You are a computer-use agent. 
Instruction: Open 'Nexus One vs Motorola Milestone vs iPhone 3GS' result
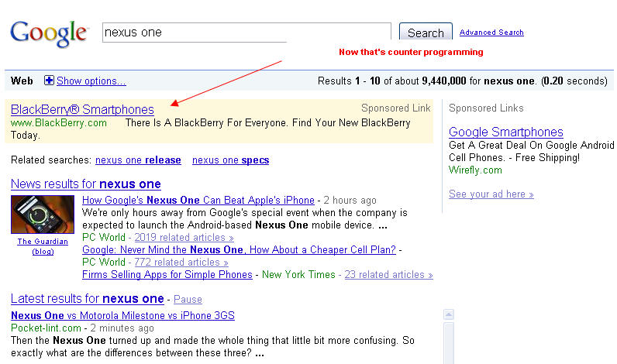pos(122,316)
